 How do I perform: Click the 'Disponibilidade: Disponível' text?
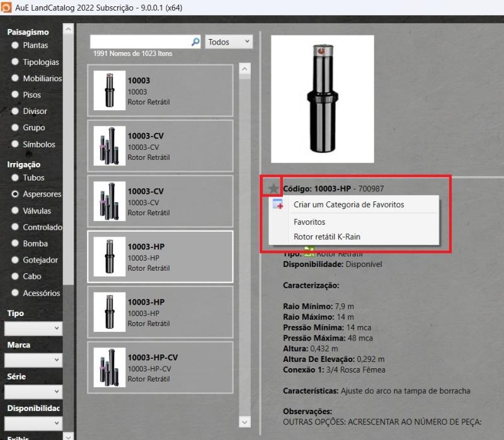[333, 264]
